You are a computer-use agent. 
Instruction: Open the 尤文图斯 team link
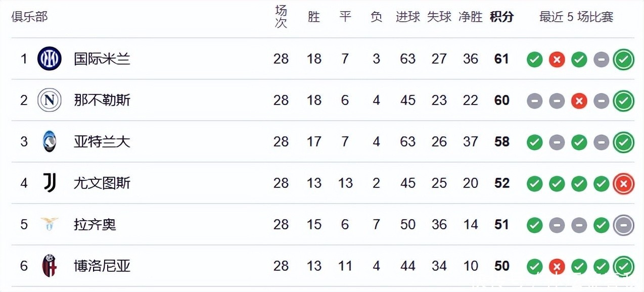102,183
